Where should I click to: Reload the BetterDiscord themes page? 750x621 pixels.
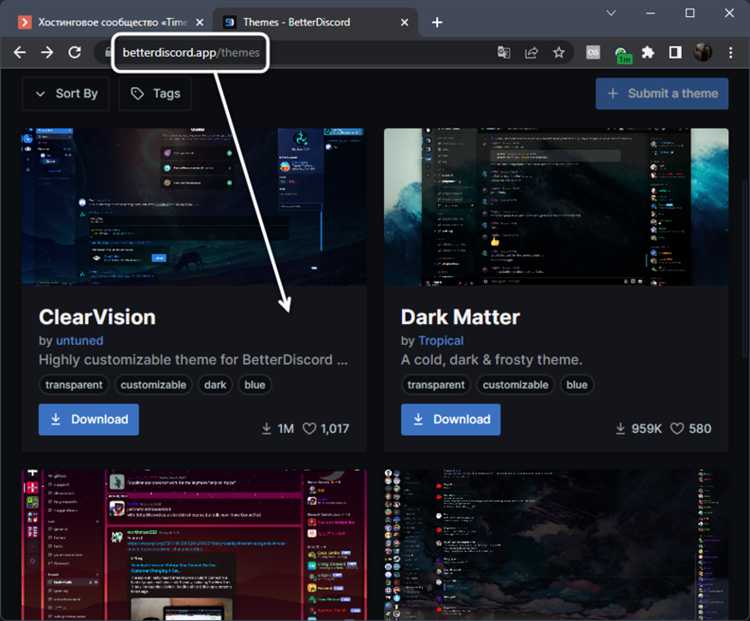[x=75, y=52]
